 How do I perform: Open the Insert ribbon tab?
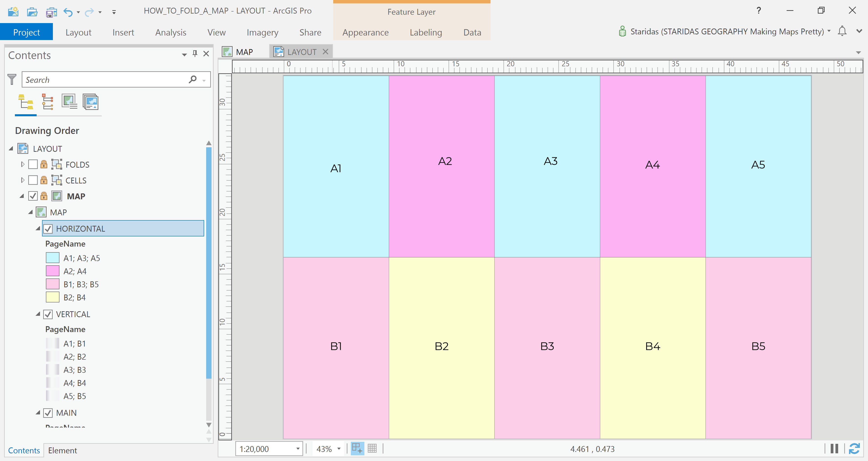123,32
